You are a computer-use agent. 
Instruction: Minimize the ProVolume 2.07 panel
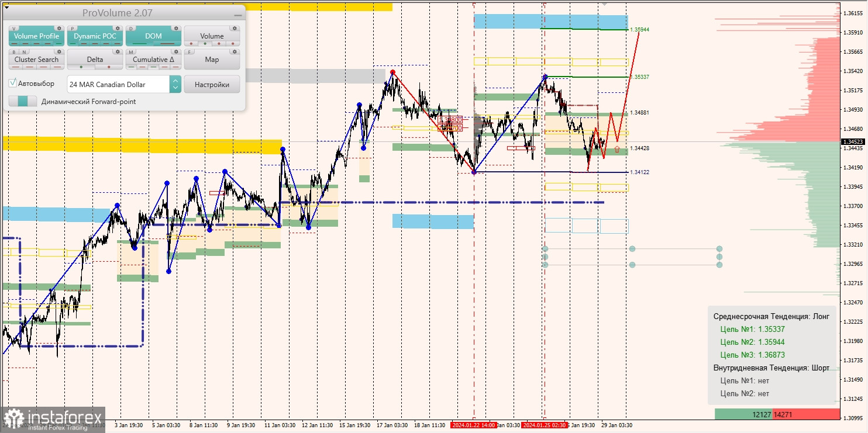coord(237,15)
